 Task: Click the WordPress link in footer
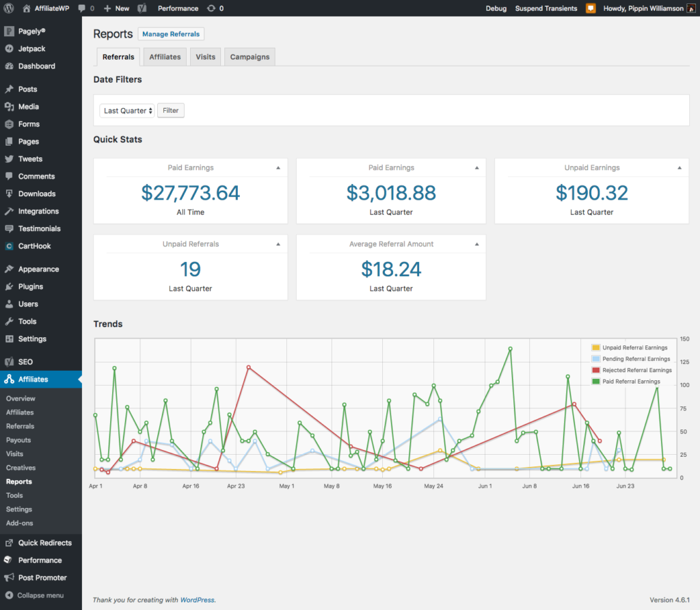[x=197, y=600]
